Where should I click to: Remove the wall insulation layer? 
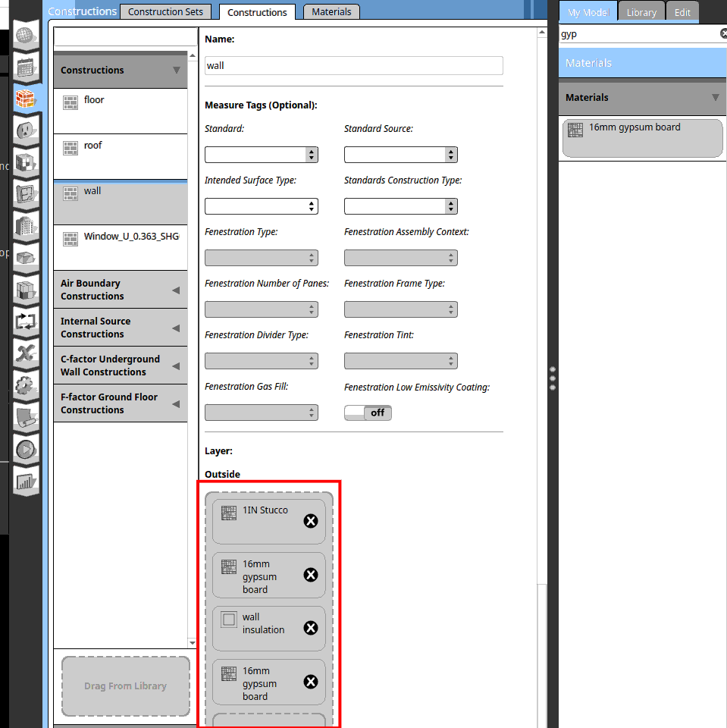click(x=310, y=628)
